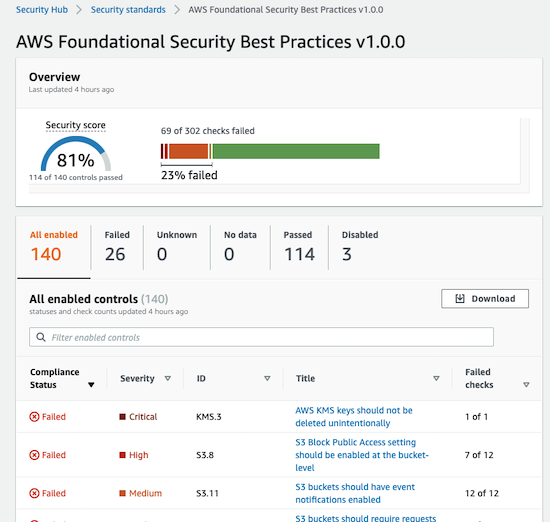Screen dimensions: 550x522
Task: Click the High severity square icon
Action: click(x=122, y=455)
